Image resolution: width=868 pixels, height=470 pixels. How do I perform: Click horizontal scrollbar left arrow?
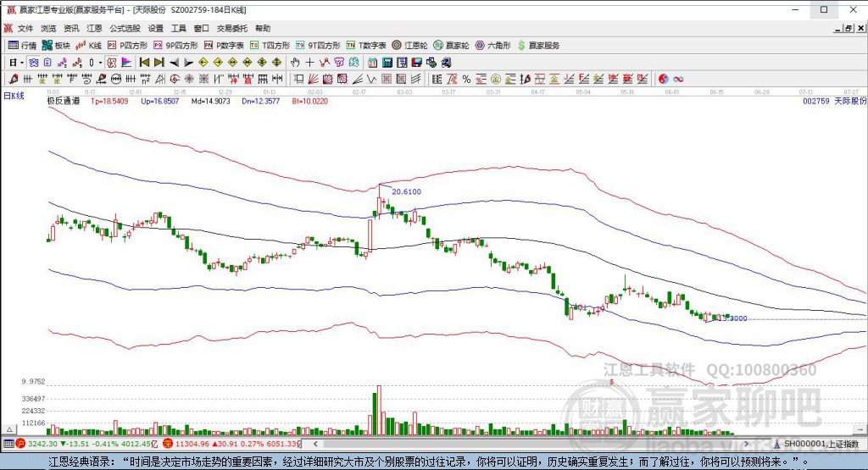[315, 444]
